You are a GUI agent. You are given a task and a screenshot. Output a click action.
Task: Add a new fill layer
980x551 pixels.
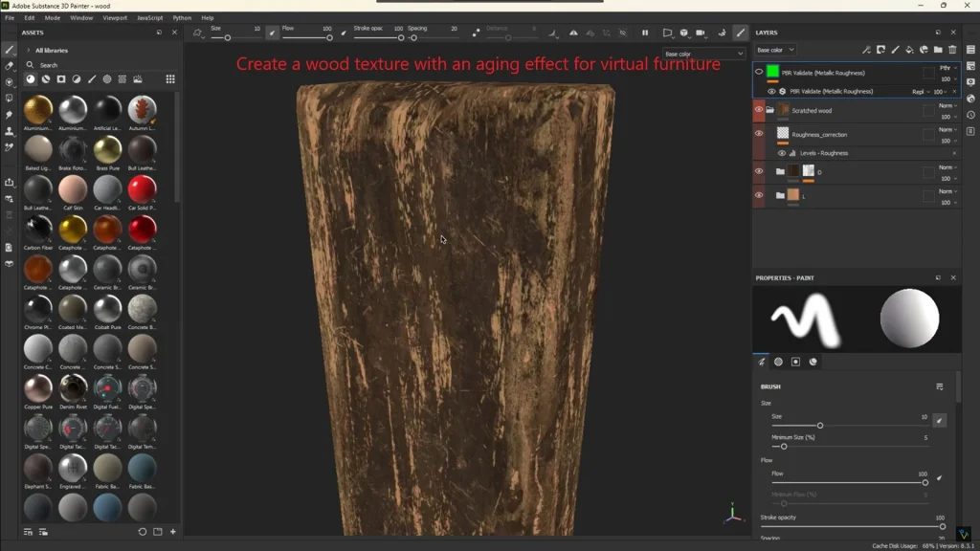coord(909,50)
